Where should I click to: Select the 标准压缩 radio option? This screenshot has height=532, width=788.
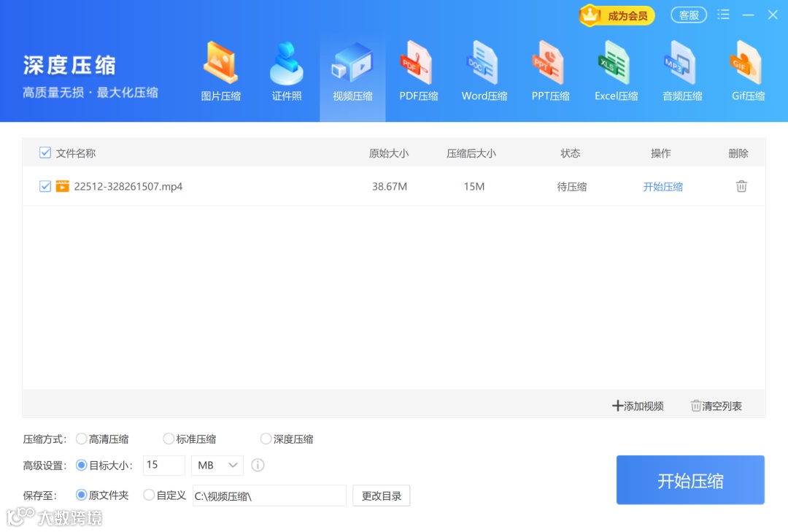169,439
